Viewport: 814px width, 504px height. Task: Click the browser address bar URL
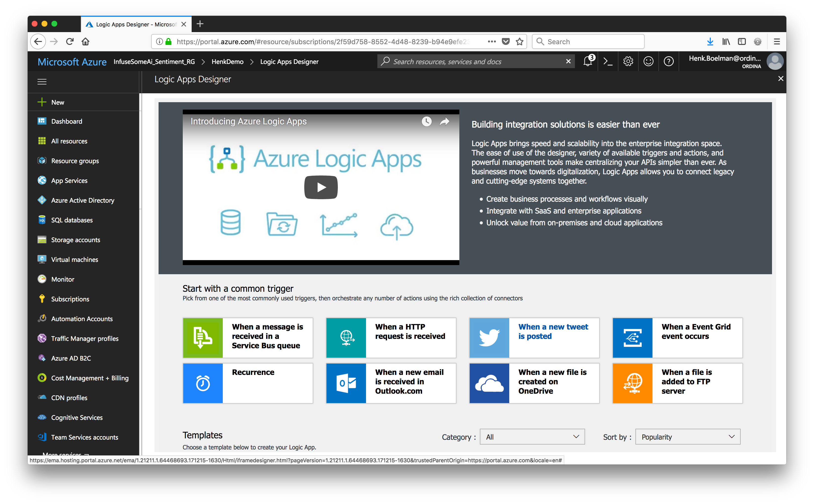323,41
